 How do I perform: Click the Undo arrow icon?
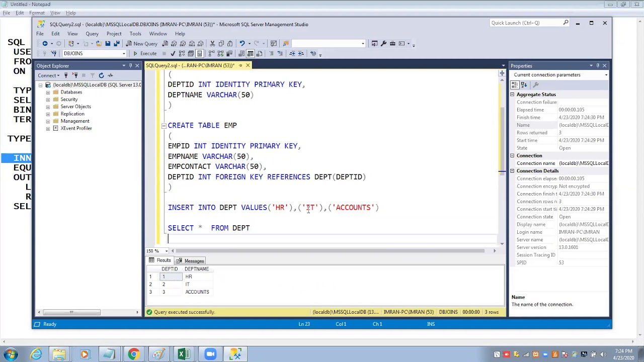tap(242, 44)
